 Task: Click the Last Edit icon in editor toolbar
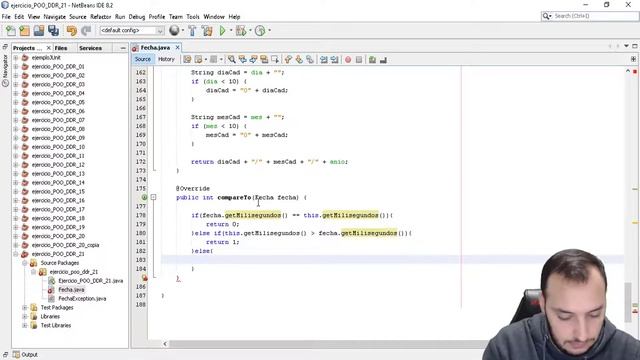point(187,60)
